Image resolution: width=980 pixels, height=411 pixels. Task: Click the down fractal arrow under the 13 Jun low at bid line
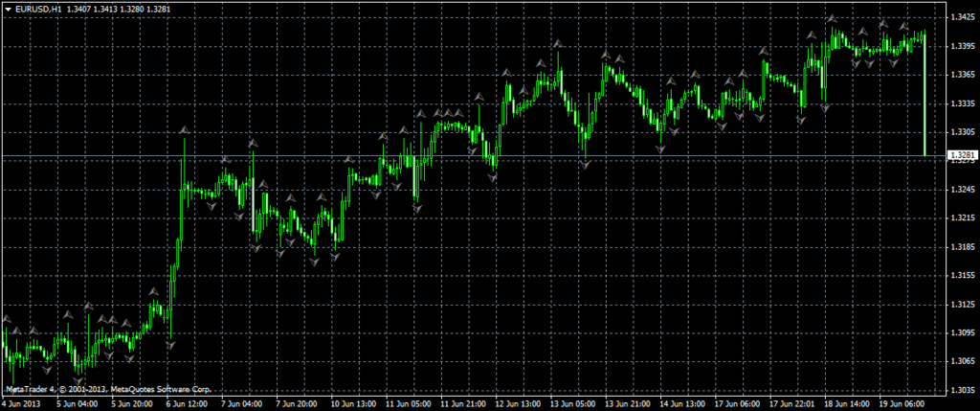(x=584, y=165)
